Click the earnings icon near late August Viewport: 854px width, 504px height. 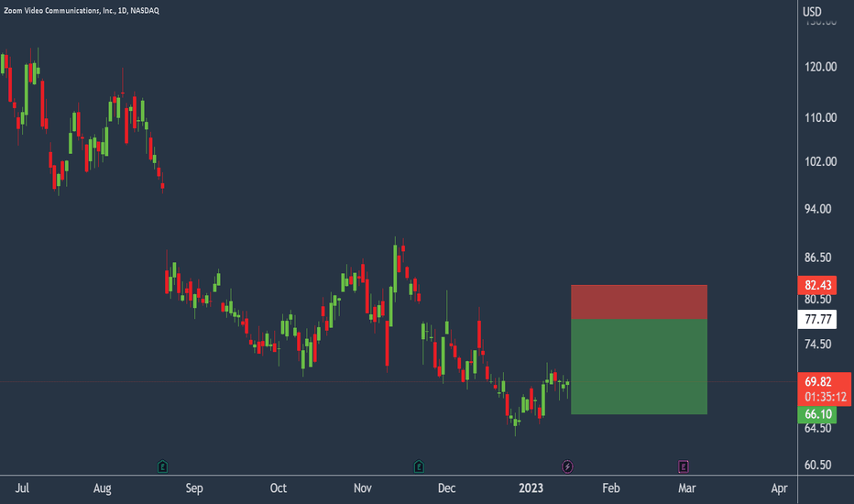[x=162, y=466]
